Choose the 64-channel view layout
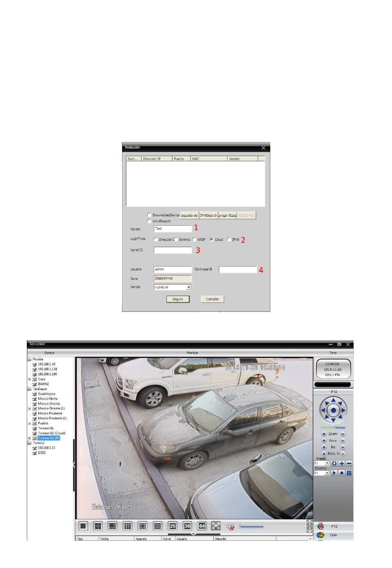Screen dimensions: 392x568 point(202,526)
